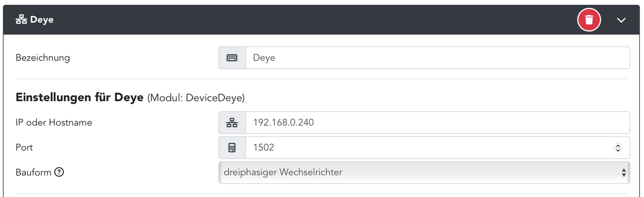
Task: Click the Port label
Action: [24, 147]
